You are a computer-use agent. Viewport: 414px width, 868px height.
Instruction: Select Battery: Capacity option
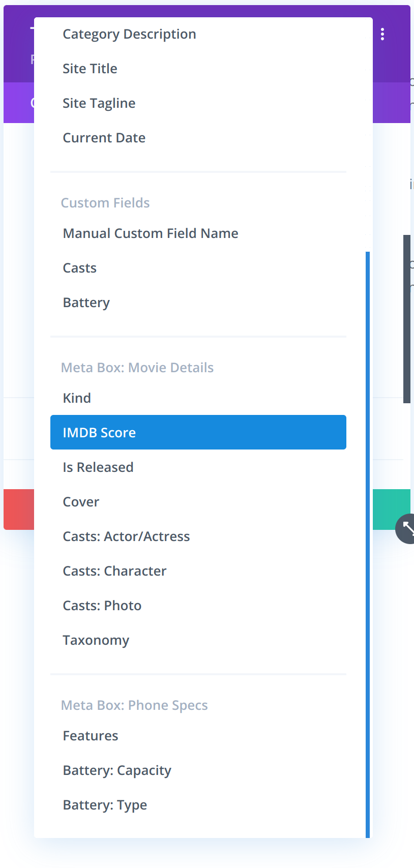pos(117,770)
